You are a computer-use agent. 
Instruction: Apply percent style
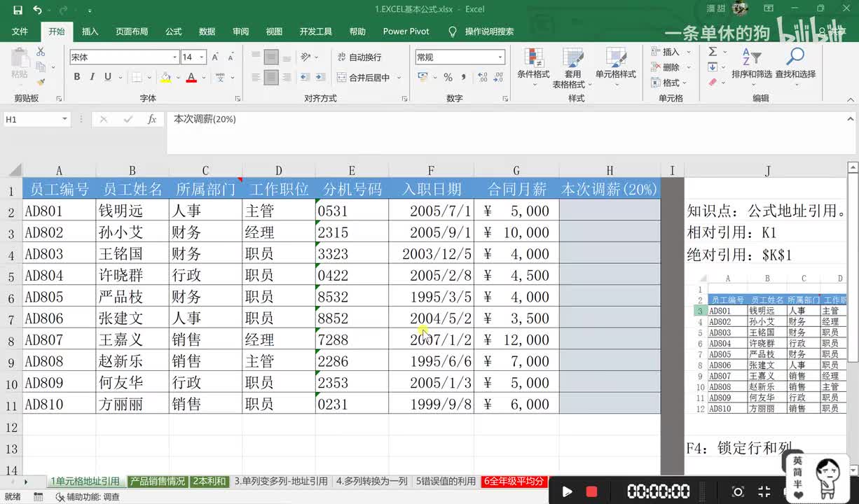(448, 78)
